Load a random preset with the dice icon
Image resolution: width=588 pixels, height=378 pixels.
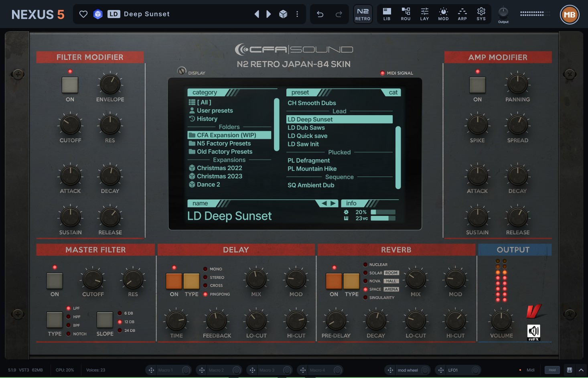pyautogui.click(x=283, y=14)
